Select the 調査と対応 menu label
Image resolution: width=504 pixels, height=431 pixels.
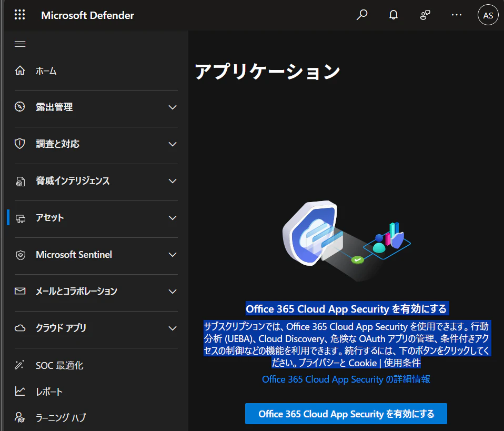coord(57,144)
